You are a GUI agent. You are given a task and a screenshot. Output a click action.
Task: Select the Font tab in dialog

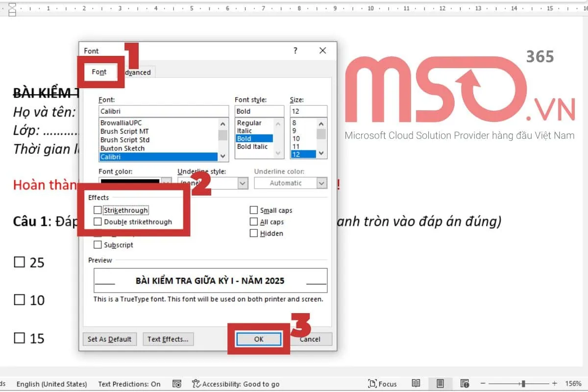pos(99,72)
